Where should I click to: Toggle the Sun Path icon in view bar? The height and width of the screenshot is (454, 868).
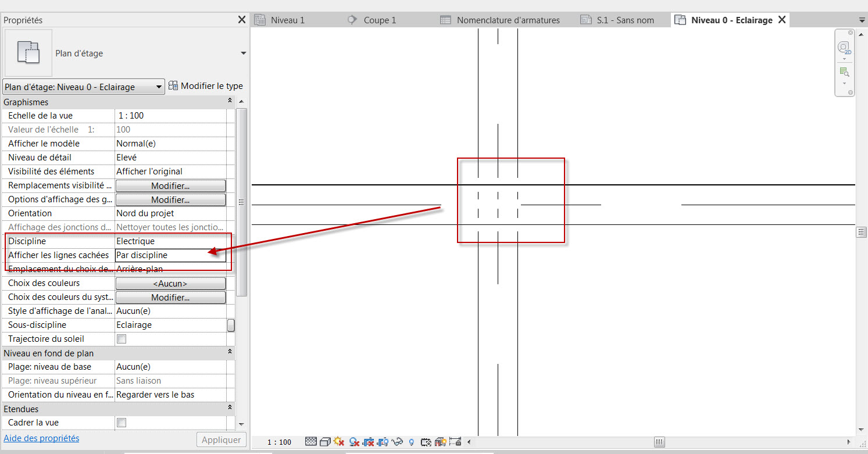click(339, 442)
